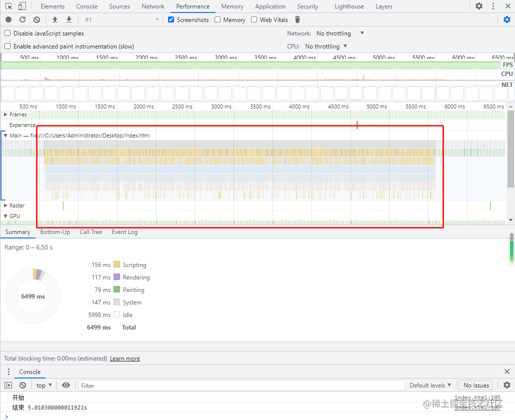Switch to the Bottom-Up tab
The image size is (515, 420).
(x=55, y=232)
